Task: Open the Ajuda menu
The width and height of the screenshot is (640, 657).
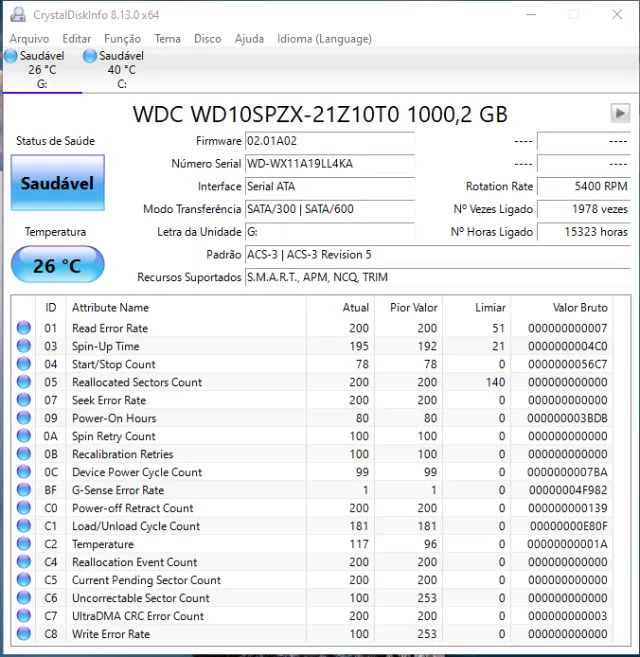Action: point(249,39)
